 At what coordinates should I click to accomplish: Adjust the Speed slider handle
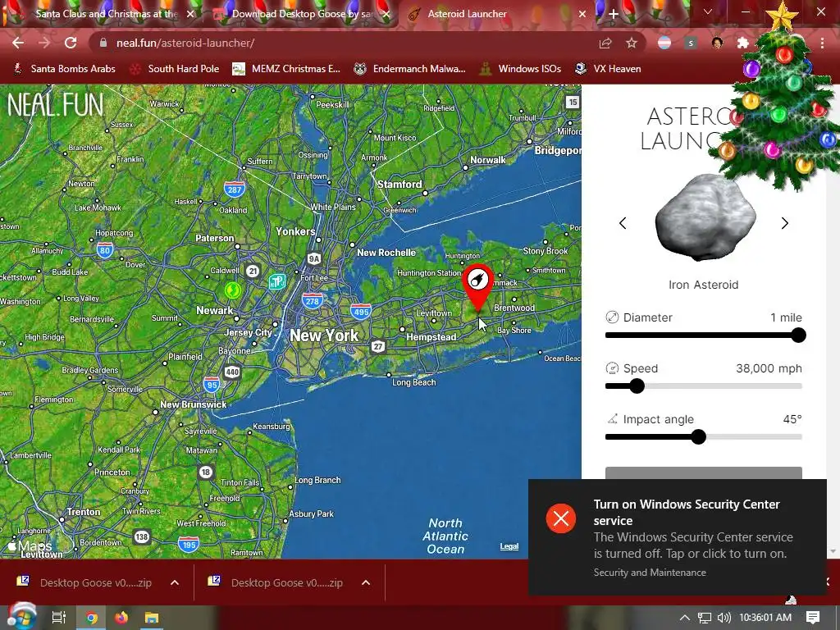(637, 386)
